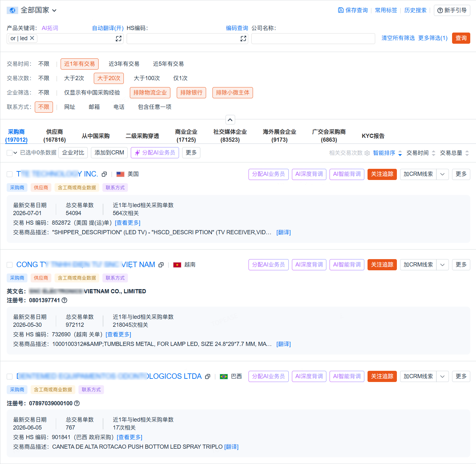476x464 pixels.
Task: Expand the HS编码 input field
Action: tap(243, 39)
